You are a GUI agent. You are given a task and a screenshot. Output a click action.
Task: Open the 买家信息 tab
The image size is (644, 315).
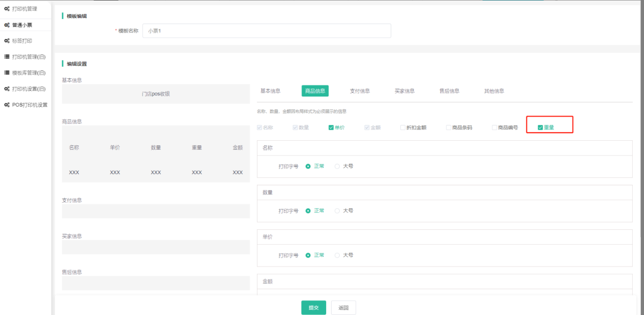[x=404, y=91]
